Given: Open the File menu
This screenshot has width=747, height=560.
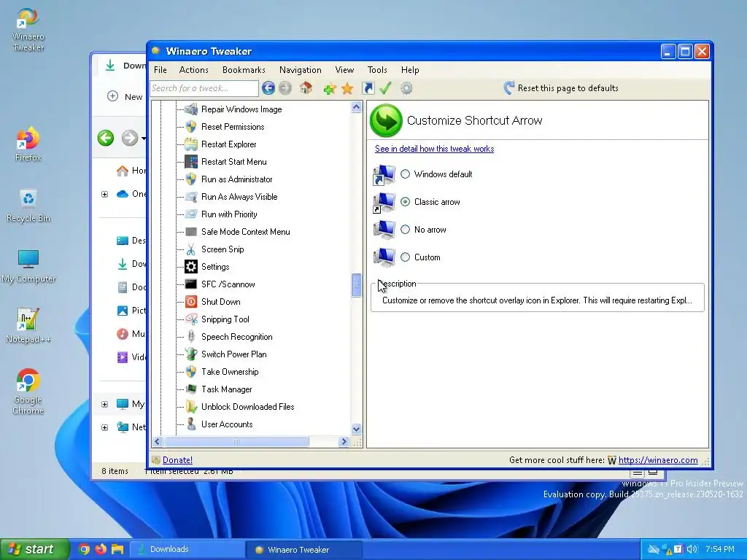Looking at the screenshot, I should [160, 70].
